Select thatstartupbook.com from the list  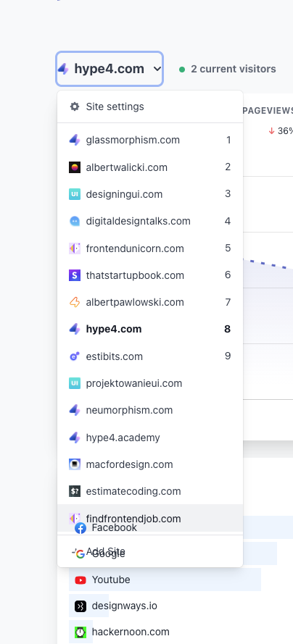[x=150, y=275]
